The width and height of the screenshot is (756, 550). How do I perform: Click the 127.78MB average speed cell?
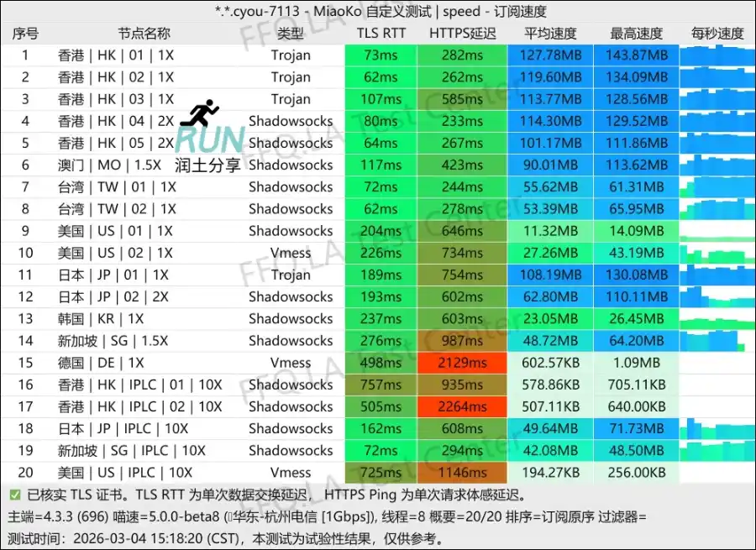coord(550,55)
